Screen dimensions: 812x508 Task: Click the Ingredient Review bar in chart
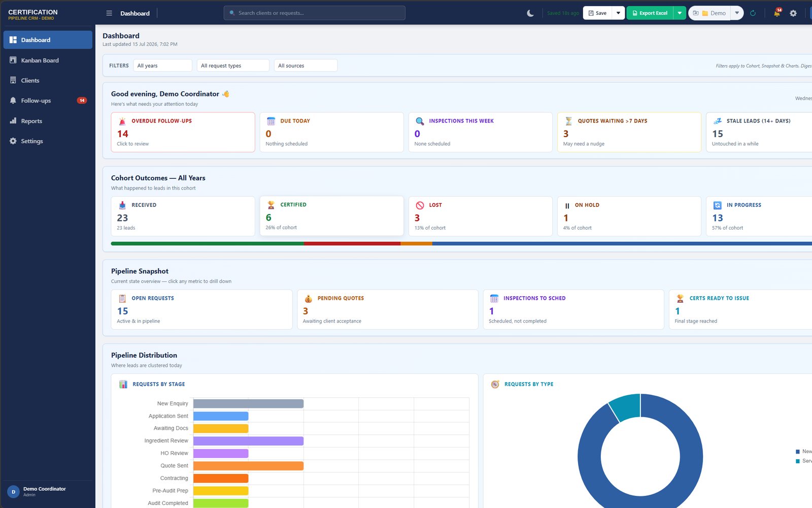(248, 441)
